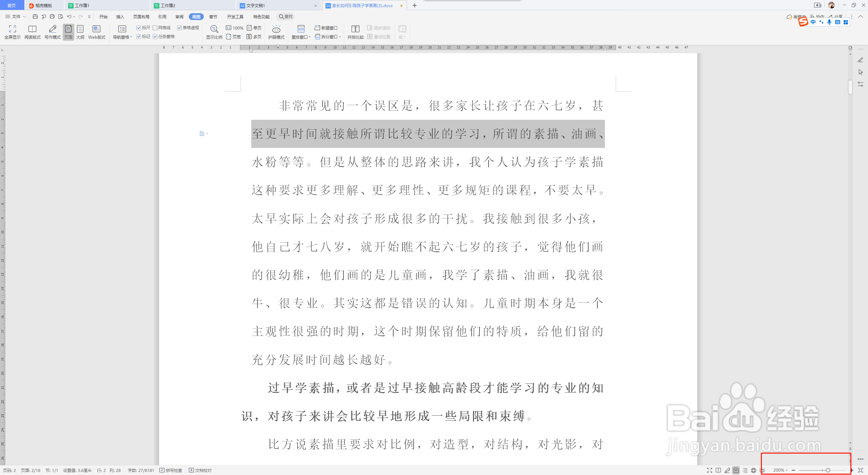Switch to the 插入 ribbon tab

tap(120, 16)
